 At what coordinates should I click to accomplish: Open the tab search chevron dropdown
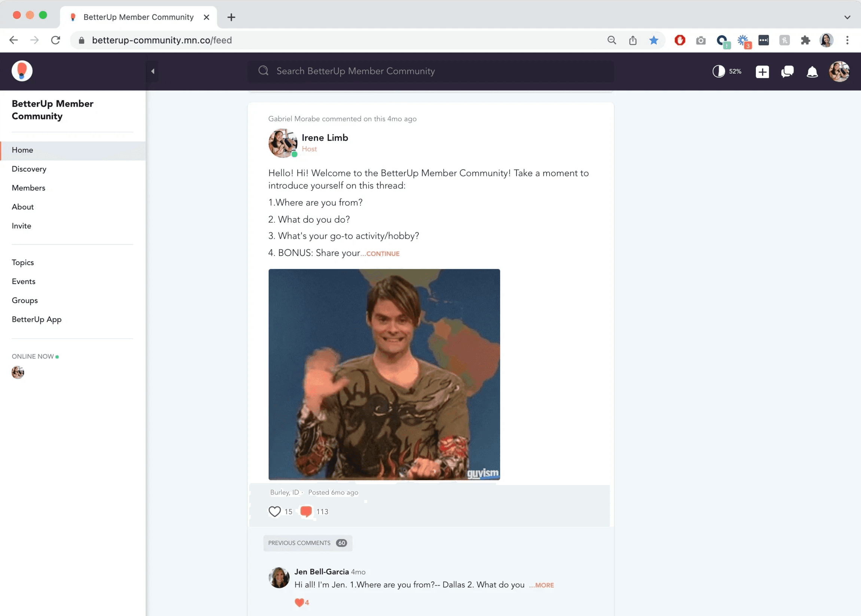tap(847, 17)
